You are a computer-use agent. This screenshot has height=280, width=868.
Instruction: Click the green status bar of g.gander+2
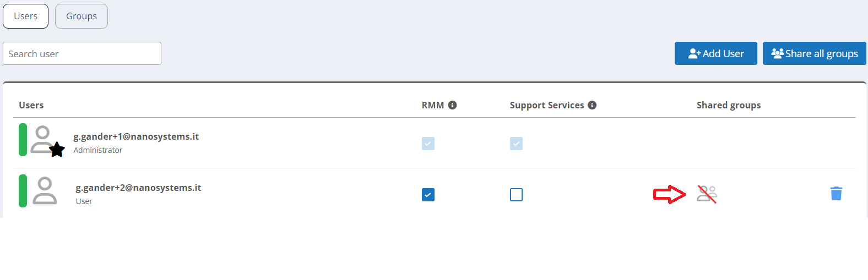23,191
